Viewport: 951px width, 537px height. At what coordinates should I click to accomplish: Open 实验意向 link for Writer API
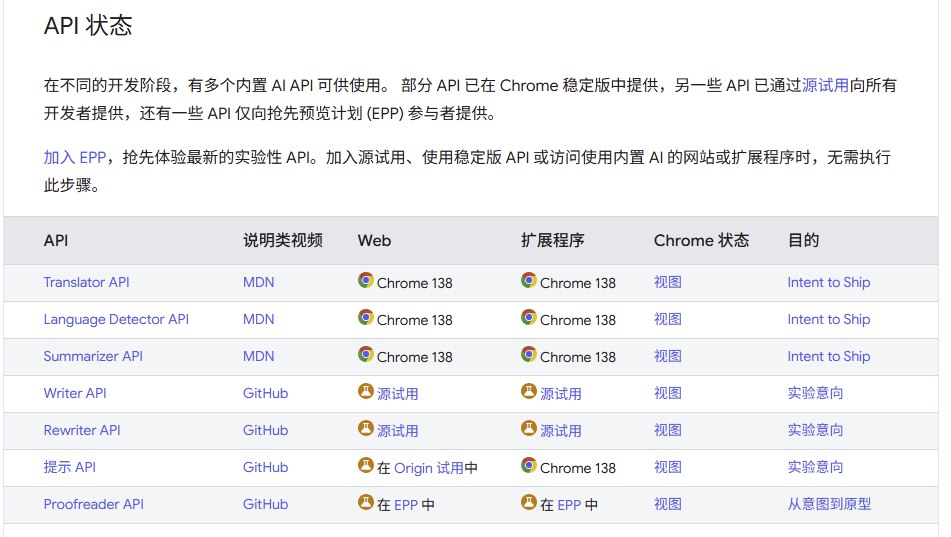(x=815, y=393)
